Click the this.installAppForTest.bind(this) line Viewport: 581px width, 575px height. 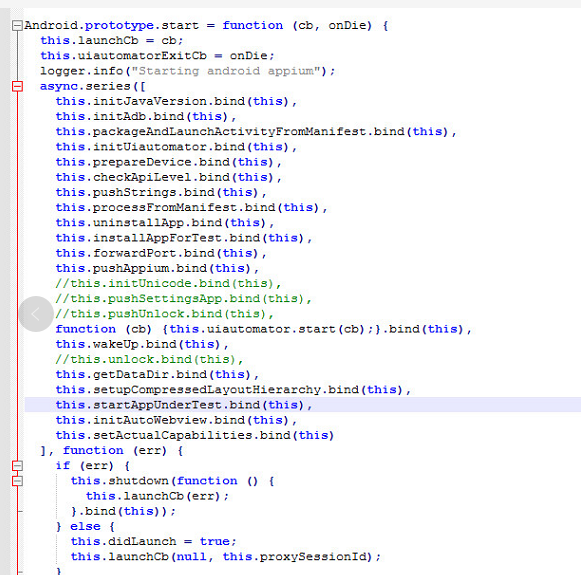(184, 238)
